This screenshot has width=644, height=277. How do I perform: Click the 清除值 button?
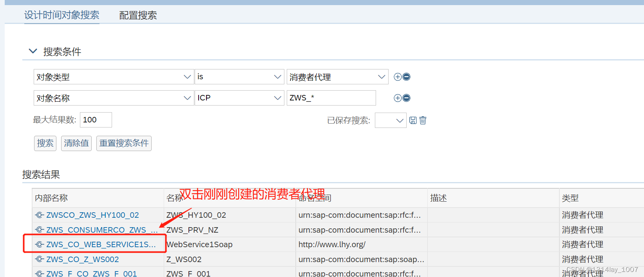pos(76,143)
